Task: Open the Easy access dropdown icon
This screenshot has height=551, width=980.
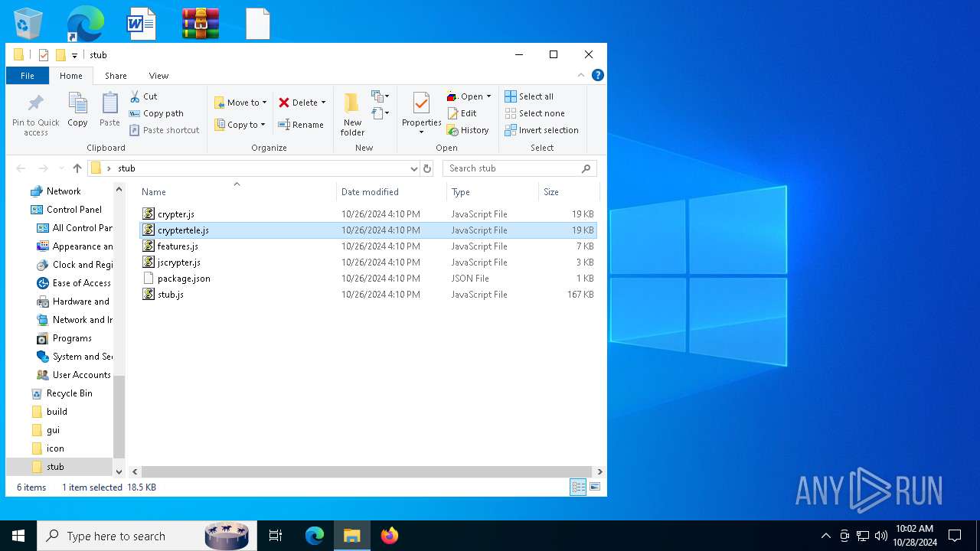Action: pyautogui.click(x=381, y=113)
